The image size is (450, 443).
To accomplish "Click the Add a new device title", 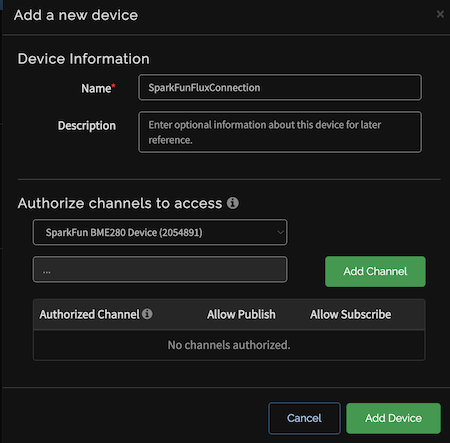I will 76,15.
